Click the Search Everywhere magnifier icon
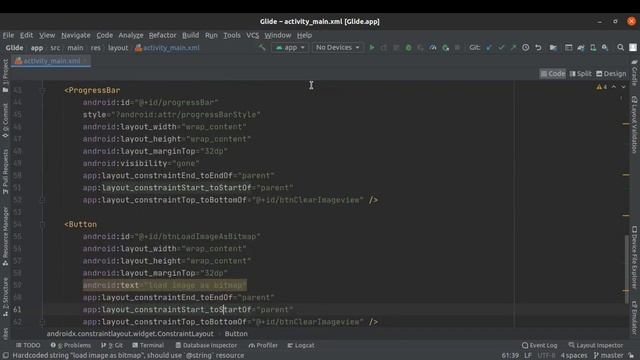The height and width of the screenshot is (360, 640). tap(620, 48)
